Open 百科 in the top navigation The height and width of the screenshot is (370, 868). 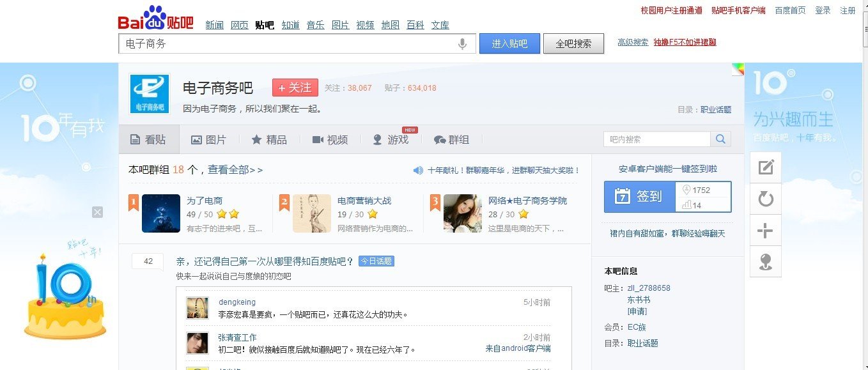tap(415, 25)
